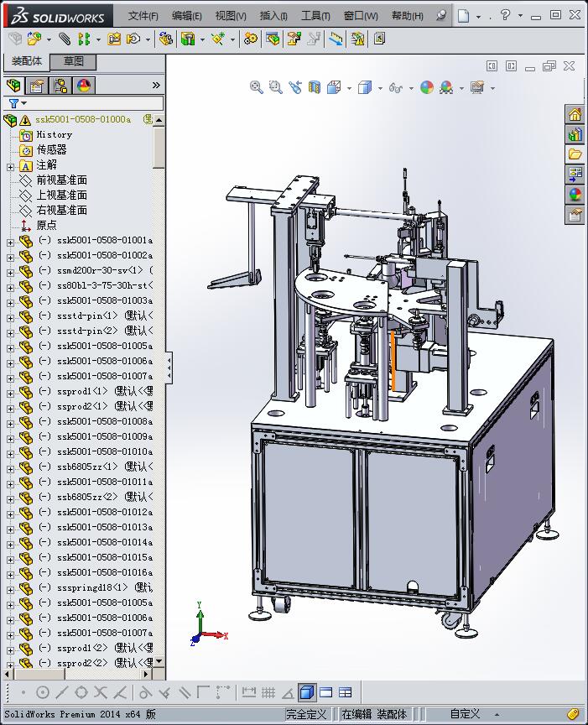Toggle the grid snap
The height and width of the screenshot is (725, 588).
pos(268,692)
